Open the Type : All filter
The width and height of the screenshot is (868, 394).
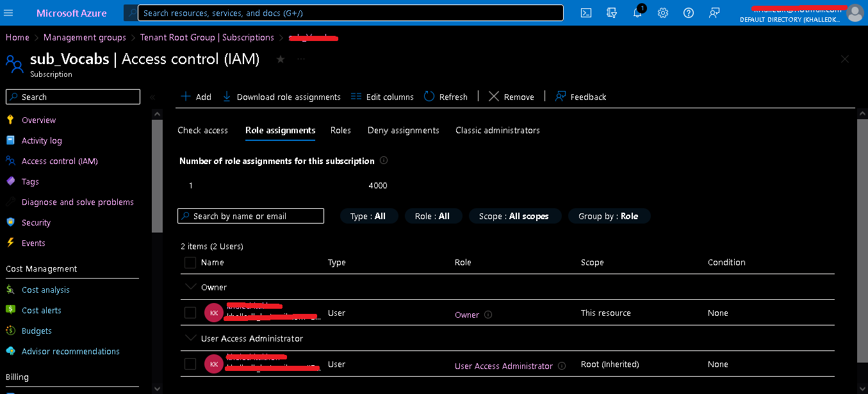coord(368,216)
